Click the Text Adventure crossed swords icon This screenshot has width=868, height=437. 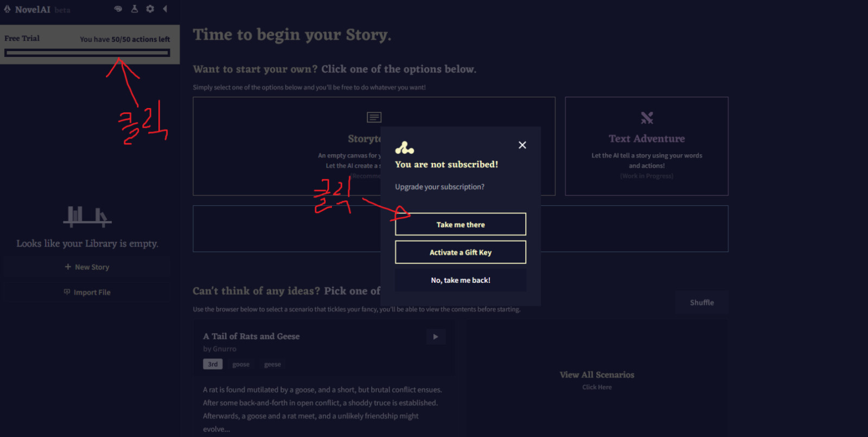coord(647,118)
